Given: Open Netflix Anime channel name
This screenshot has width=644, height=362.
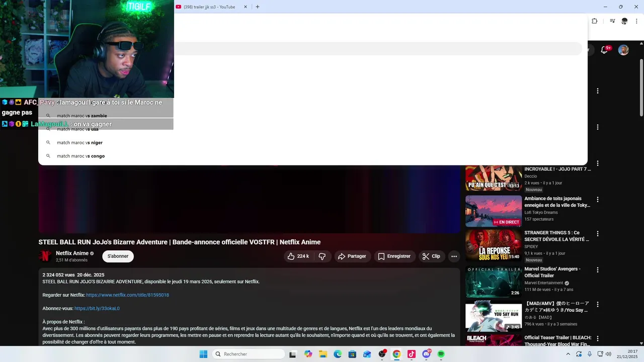Looking at the screenshot, I should (x=72, y=253).
